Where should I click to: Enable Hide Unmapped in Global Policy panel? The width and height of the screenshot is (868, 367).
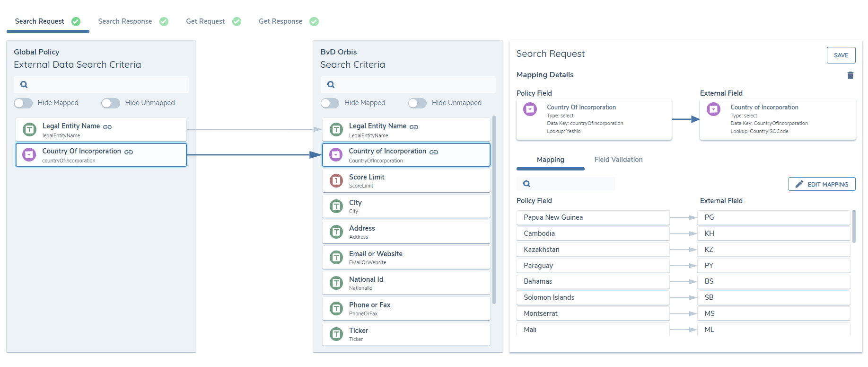click(111, 103)
